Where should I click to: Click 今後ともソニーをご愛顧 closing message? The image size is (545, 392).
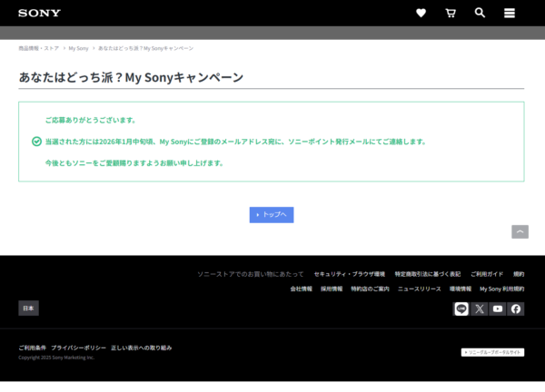(x=134, y=162)
